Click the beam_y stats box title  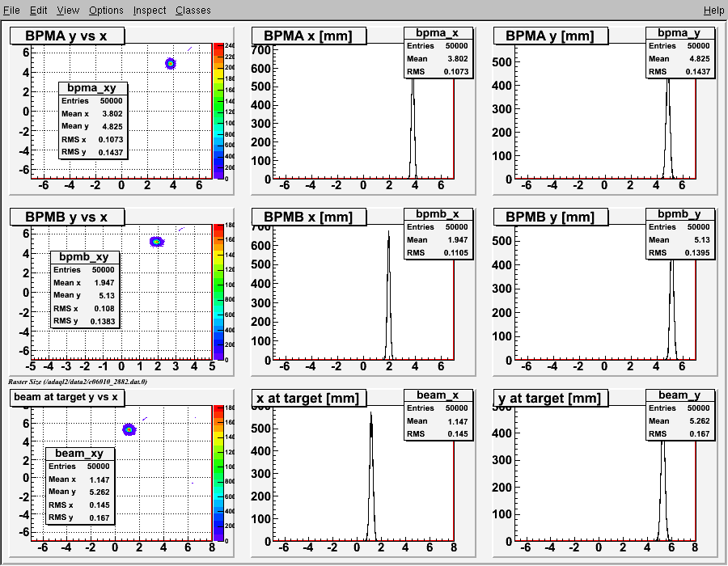pos(679,395)
